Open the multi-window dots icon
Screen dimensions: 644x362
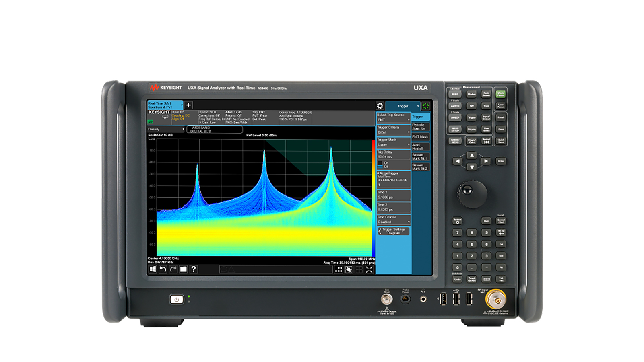tap(339, 269)
